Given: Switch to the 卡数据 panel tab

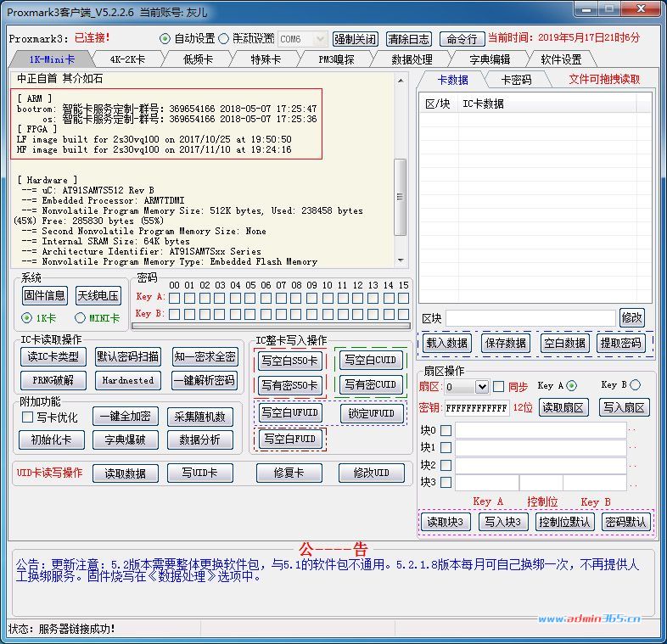Looking at the screenshot, I should point(452,80).
